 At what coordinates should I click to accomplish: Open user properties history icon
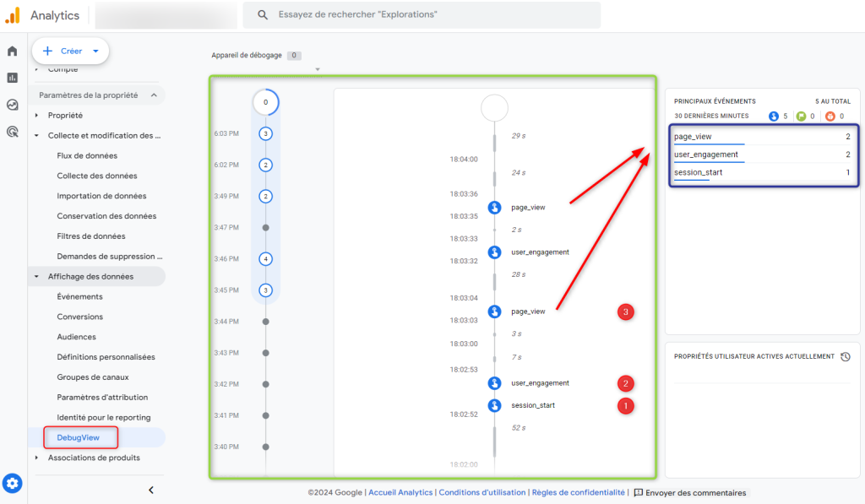845,357
